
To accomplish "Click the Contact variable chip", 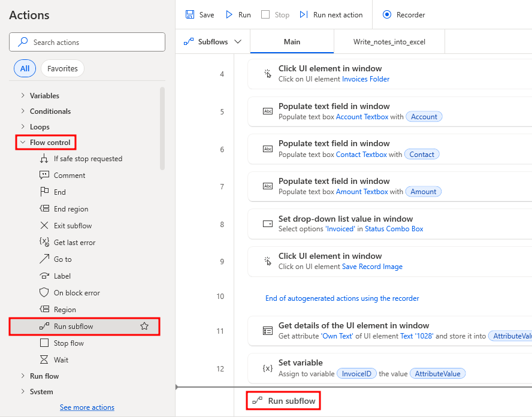I will pyautogui.click(x=422, y=155).
